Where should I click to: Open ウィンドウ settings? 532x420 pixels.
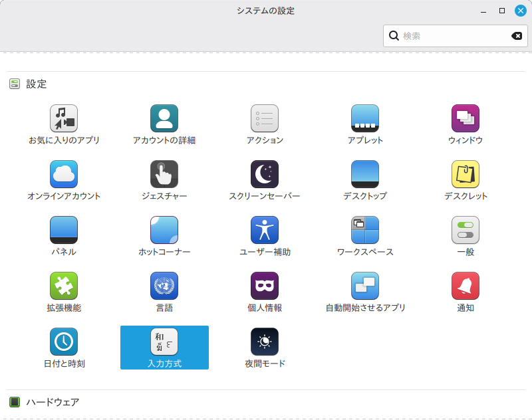[x=465, y=119]
